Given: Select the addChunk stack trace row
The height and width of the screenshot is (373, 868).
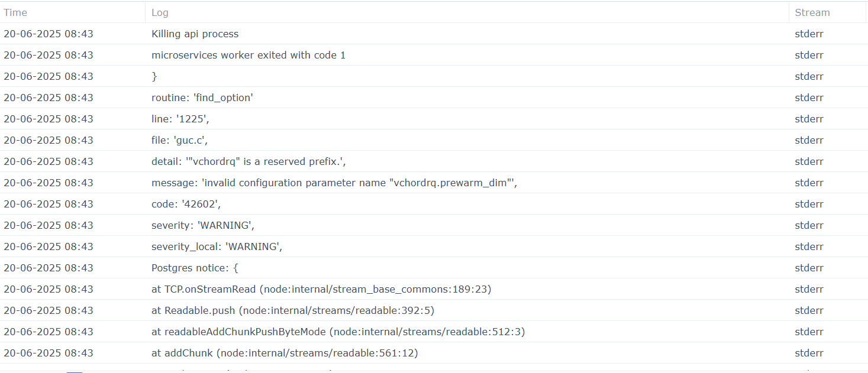Looking at the screenshot, I should (x=285, y=353).
